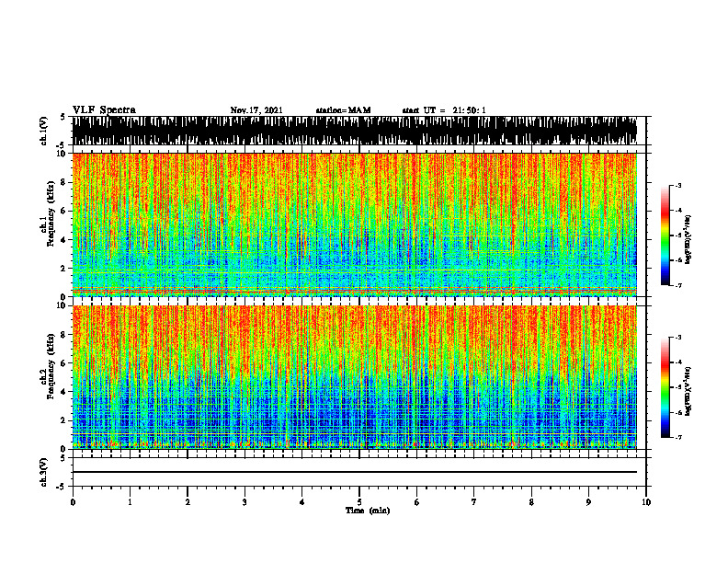
Task: Click the "-7" label on ch.1 color bar
Action: pos(677,285)
